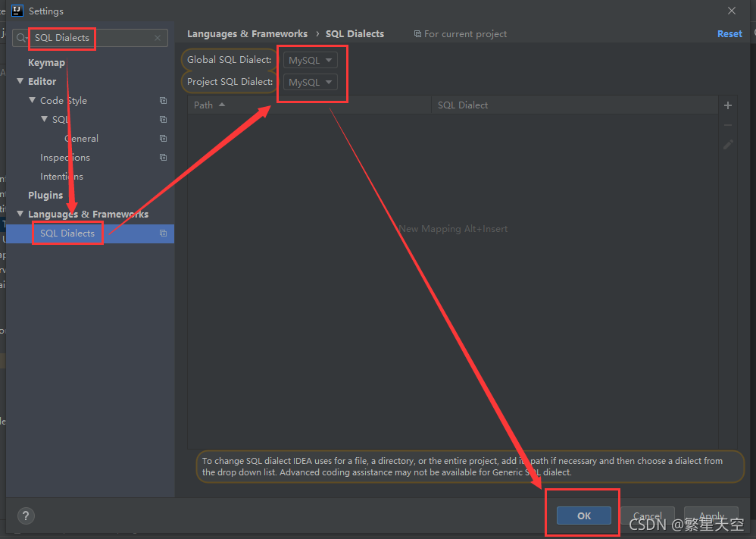This screenshot has width=756, height=539.
Task: Click the IntelliJ logo in the title bar
Action: coord(17,11)
